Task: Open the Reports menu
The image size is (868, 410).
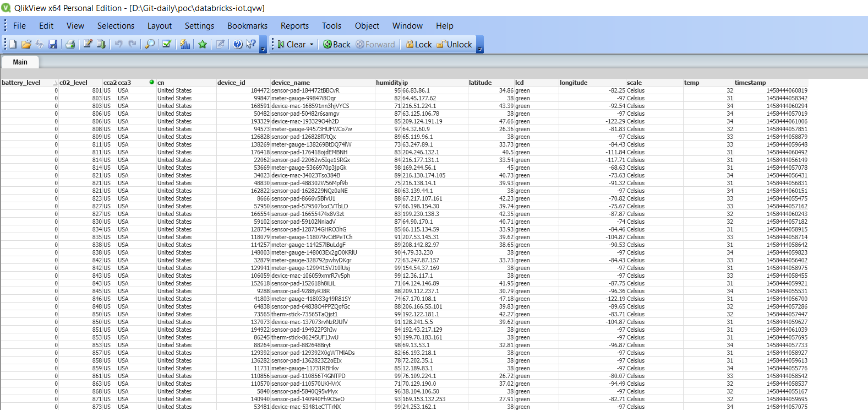Action: click(x=294, y=26)
